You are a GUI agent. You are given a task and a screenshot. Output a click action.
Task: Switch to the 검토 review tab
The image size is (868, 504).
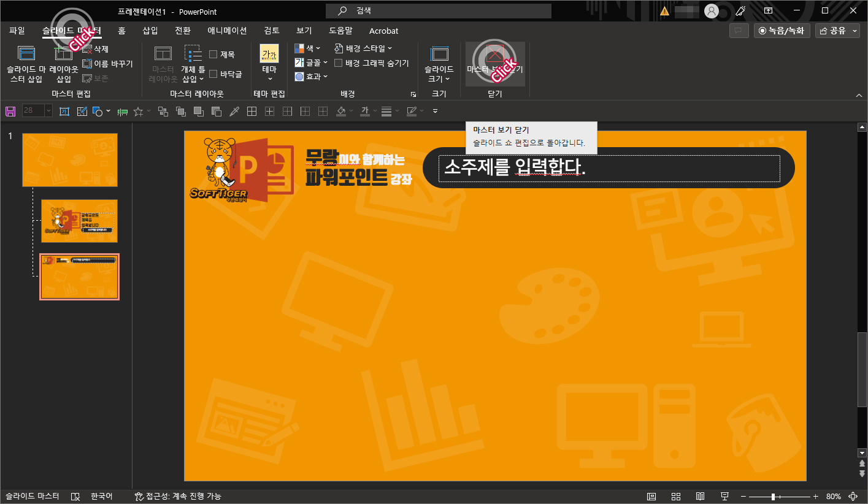(272, 31)
